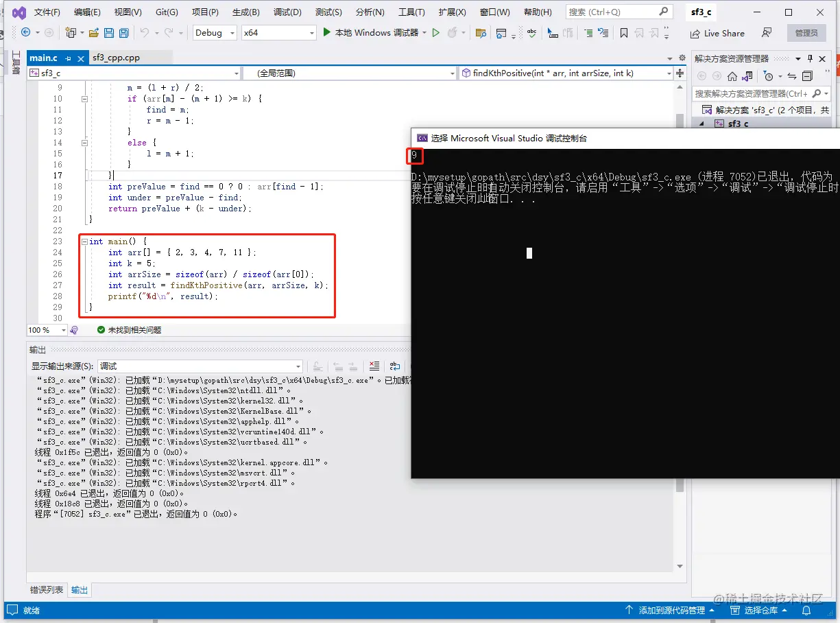Toggle the pin on main.c tab
The height and width of the screenshot is (623, 840).
click(67, 58)
